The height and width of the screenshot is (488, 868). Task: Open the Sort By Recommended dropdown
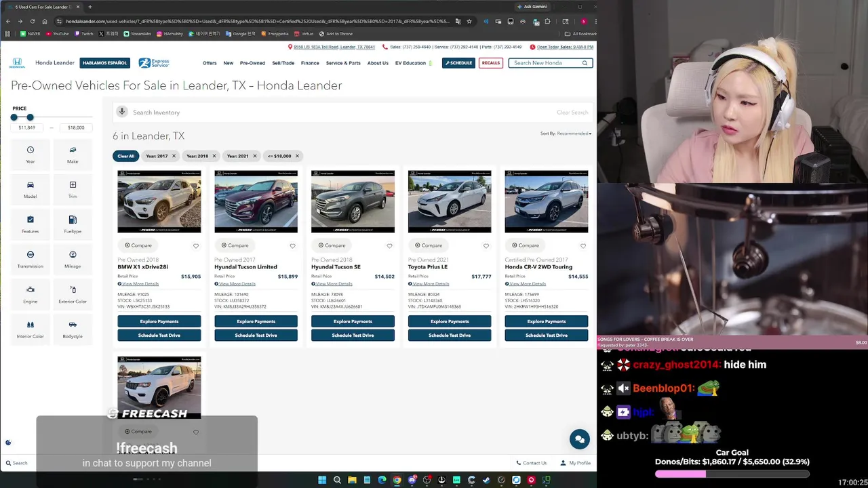pos(566,134)
